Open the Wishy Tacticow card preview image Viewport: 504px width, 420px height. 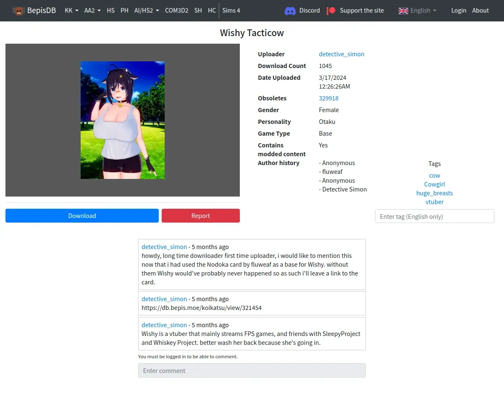pos(123,120)
